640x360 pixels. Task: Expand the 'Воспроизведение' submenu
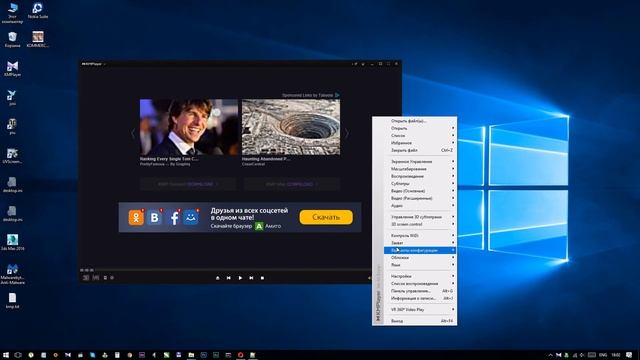point(420,176)
